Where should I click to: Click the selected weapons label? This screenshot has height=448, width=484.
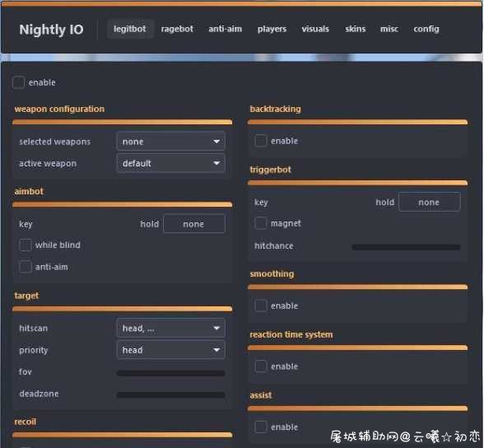(x=55, y=142)
